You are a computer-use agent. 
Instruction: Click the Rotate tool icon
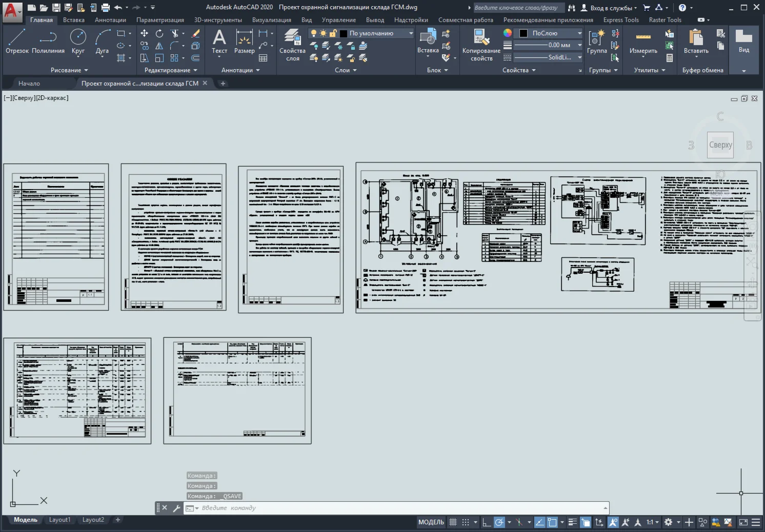(x=159, y=33)
